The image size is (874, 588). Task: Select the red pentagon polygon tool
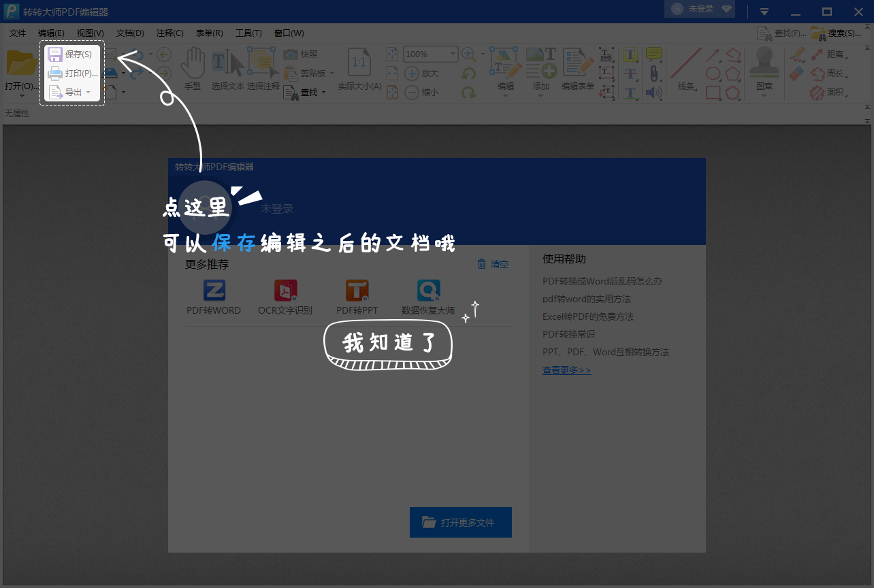(733, 73)
